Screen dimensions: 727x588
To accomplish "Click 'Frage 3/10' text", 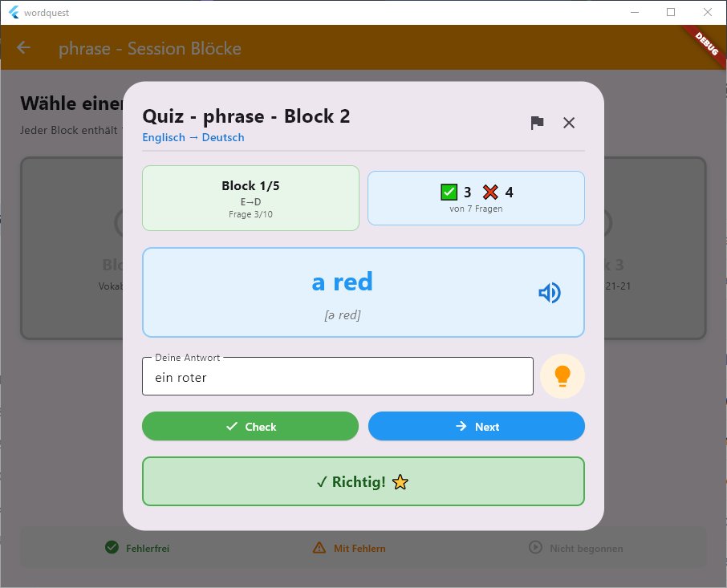I will click(x=250, y=214).
